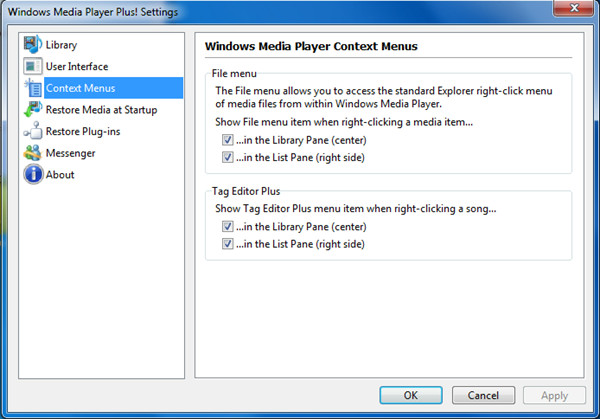600x419 pixels.
Task: Close the settings dialog window
Action: tap(574, 8)
